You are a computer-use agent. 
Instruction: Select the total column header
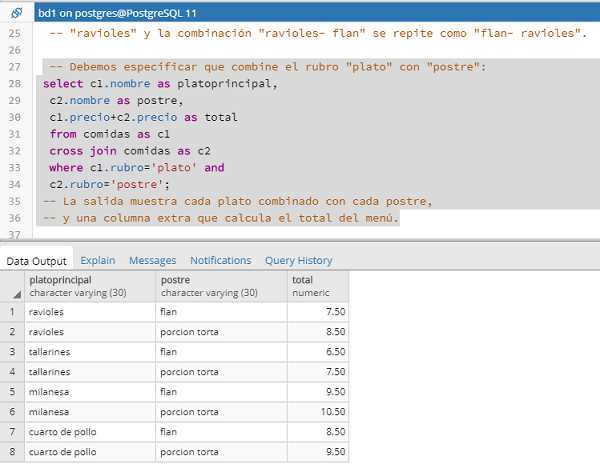pos(318,286)
